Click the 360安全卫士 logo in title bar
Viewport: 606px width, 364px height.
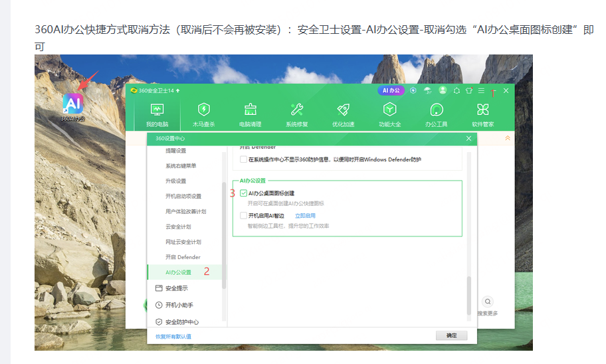[134, 90]
